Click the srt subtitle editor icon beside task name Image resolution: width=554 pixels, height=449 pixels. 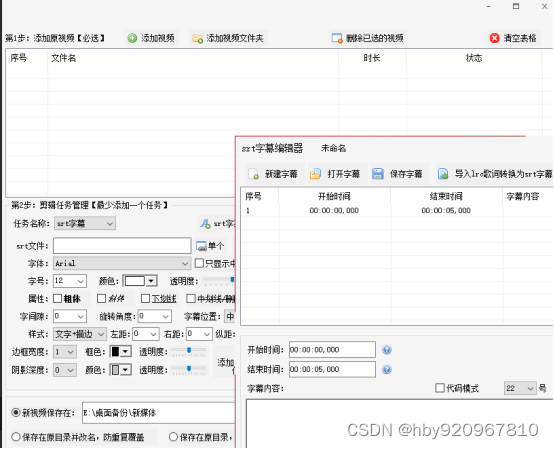(205, 224)
